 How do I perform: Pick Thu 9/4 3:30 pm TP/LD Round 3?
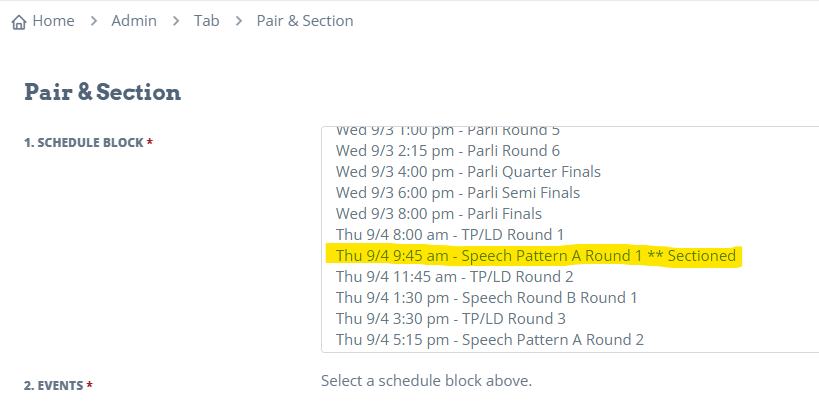[570, 319]
